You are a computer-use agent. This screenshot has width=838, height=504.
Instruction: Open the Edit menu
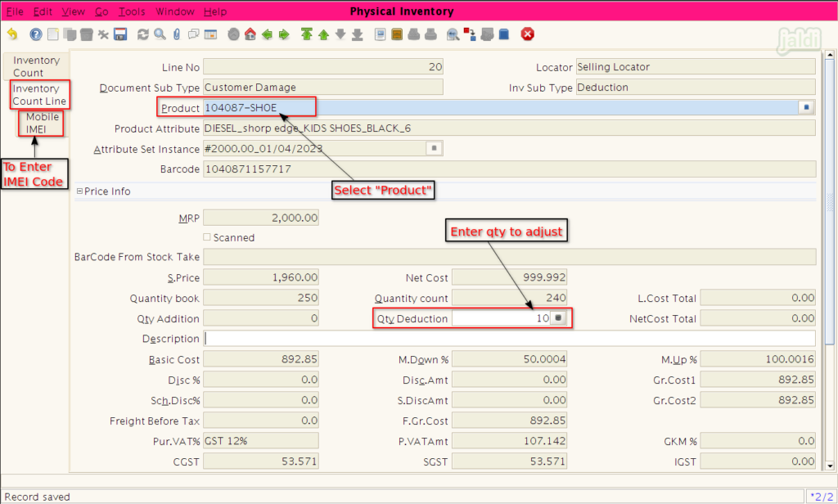43,11
